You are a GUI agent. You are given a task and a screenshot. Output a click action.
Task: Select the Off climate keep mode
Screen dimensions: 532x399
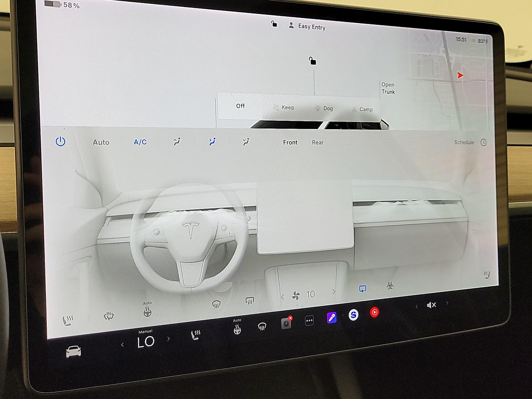[240, 106]
